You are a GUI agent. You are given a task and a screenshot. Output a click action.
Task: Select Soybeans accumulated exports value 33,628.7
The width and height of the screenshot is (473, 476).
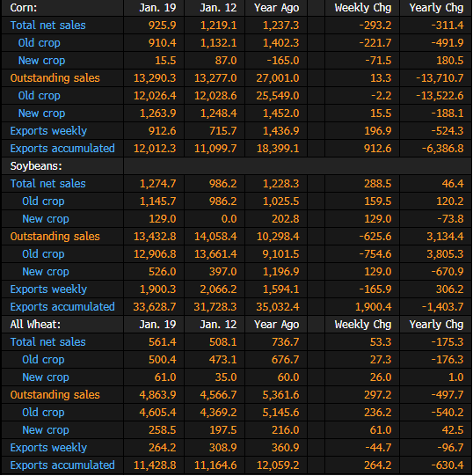pyautogui.click(x=155, y=307)
